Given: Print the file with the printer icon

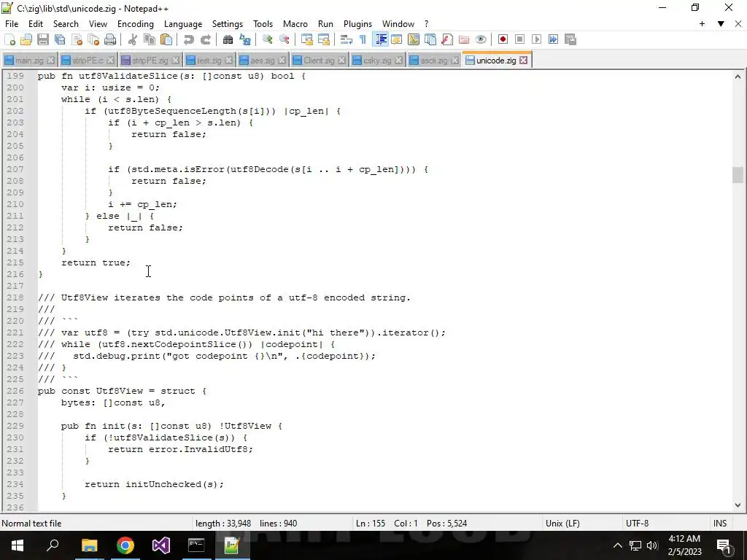Looking at the screenshot, I should [x=110, y=39].
